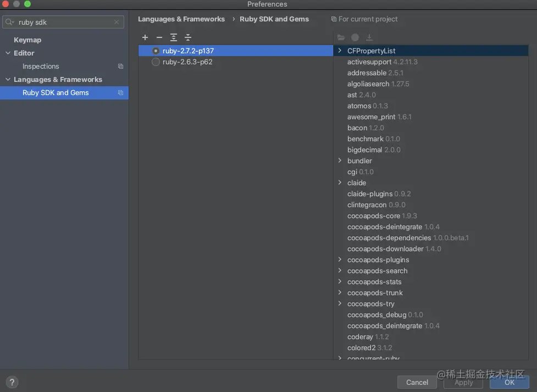Image resolution: width=537 pixels, height=392 pixels.
Task: Select cocoapods-dependencies 1.0.0.beta.1 gem
Action: click(408, 238)
